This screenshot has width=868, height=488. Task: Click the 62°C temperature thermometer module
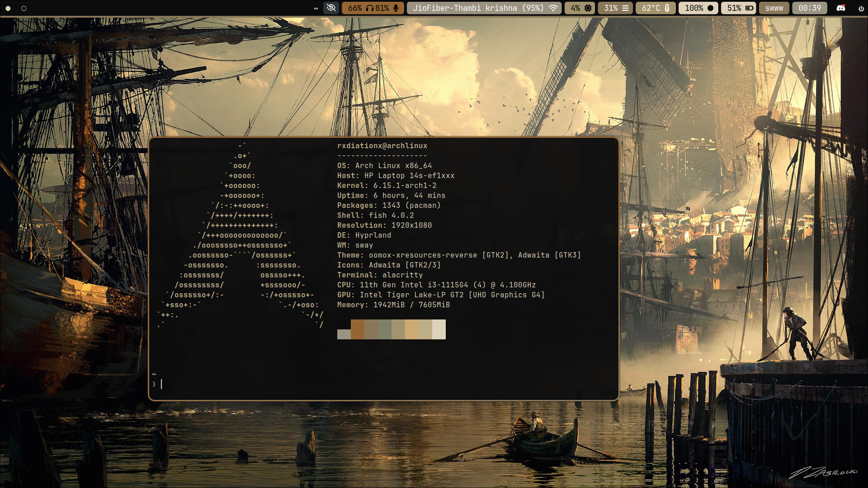(656, 8)
